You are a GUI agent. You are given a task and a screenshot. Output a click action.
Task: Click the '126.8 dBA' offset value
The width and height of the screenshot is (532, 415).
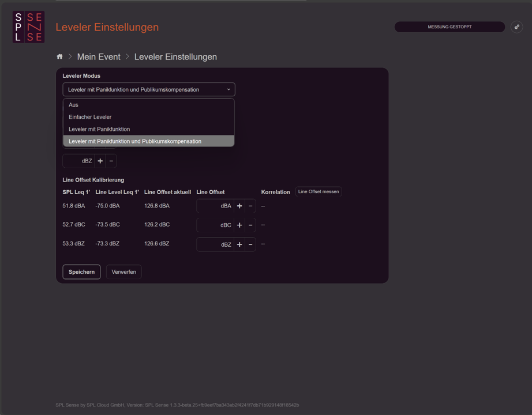pos(157,206)
